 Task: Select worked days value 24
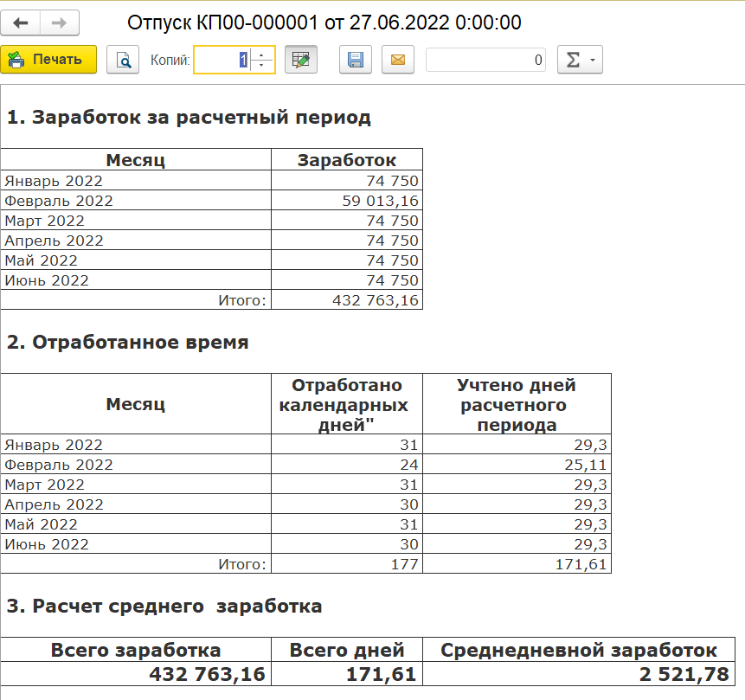(x=347, y=465)
